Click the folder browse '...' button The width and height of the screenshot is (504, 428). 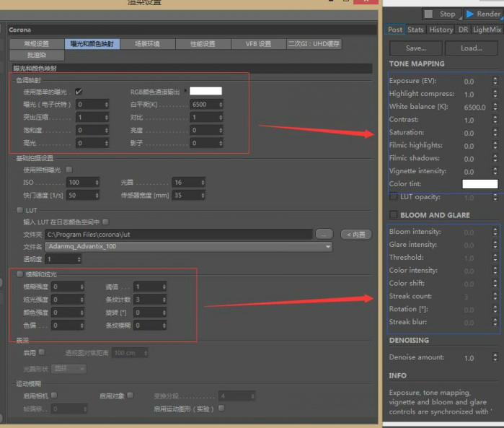coord(324,234)
